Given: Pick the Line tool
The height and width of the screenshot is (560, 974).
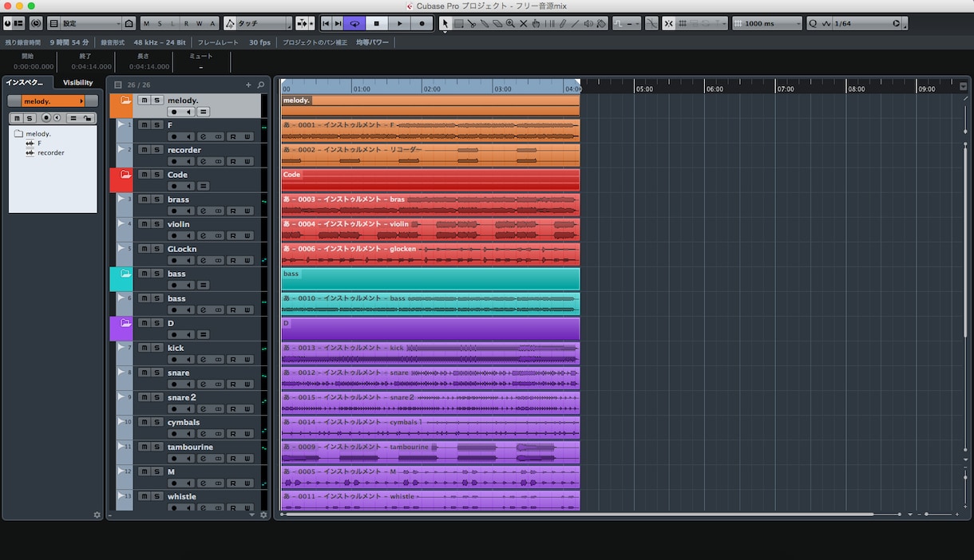Looking at the screenshot, I should (576, 24).
